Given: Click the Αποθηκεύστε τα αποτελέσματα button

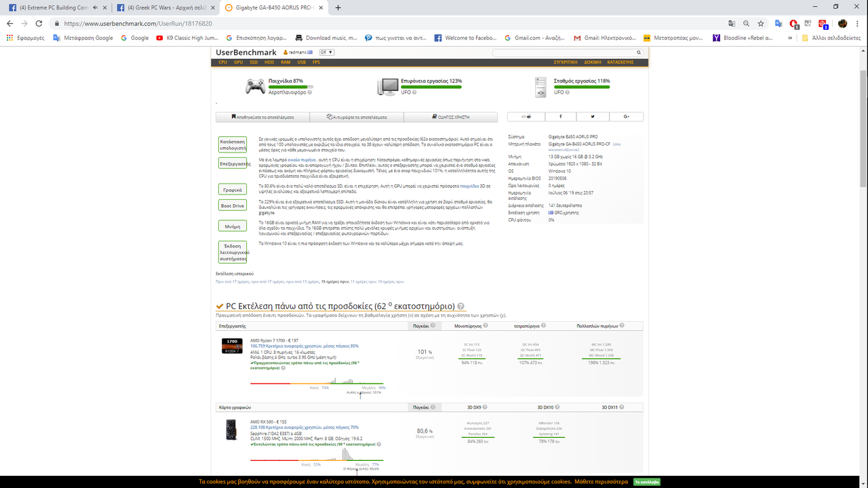Looking at the screenshot, I should click(262, 117).
